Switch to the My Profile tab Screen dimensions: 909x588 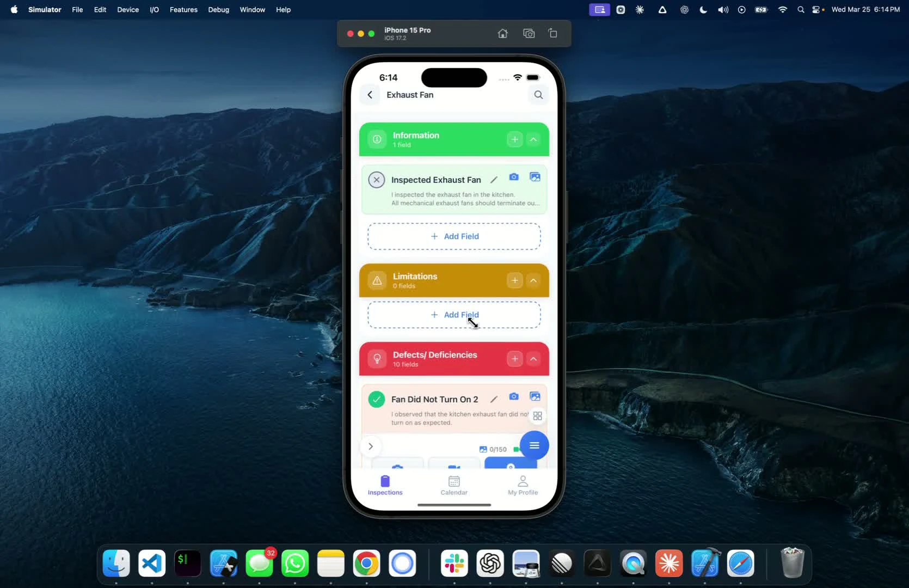[x=523, y=485]
